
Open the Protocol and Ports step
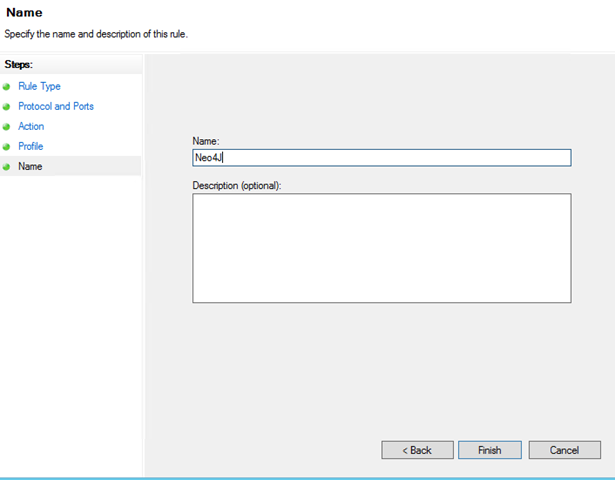(56, 107)
